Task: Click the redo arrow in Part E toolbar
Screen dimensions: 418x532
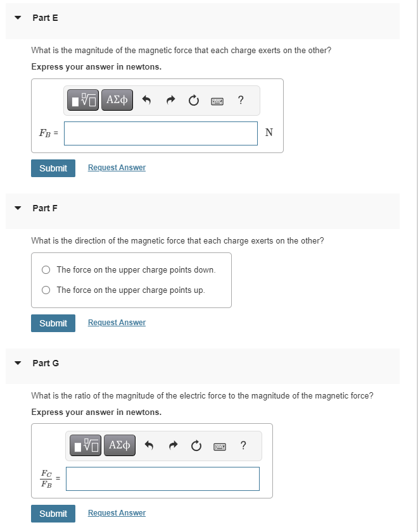Action: pyautogui.click(x=170, y=99)
